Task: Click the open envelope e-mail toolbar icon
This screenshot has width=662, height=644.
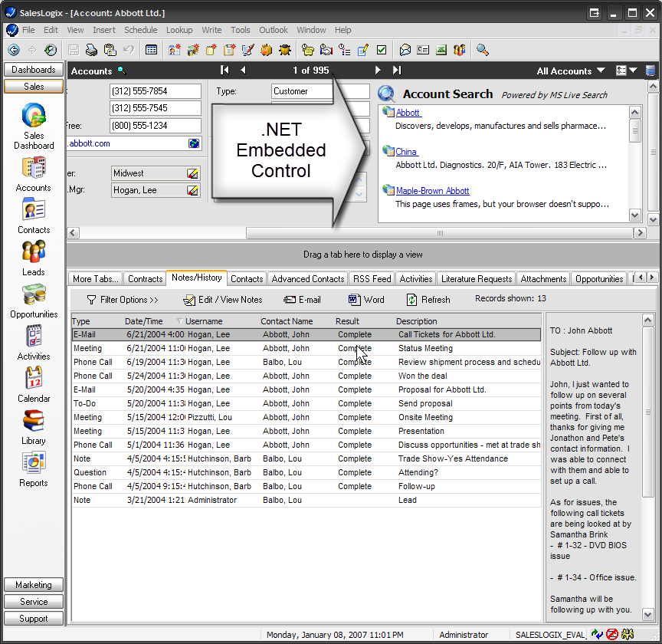Action: 405,50
